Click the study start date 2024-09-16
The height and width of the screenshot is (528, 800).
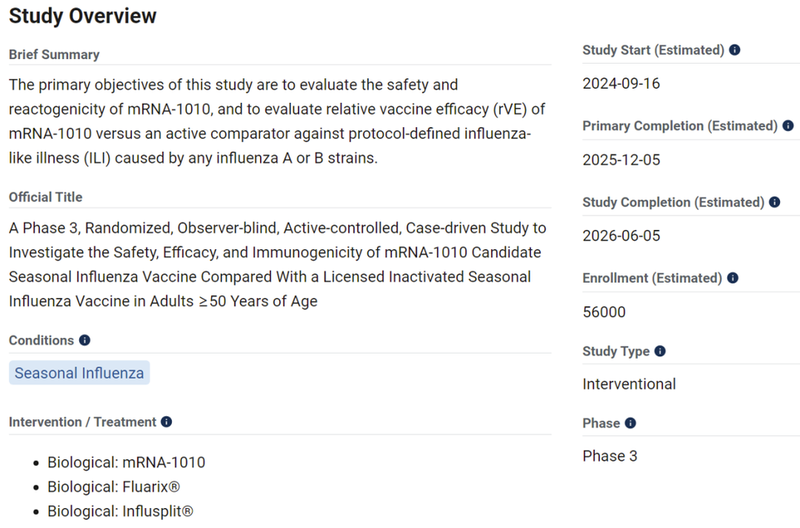click(619, 84)
